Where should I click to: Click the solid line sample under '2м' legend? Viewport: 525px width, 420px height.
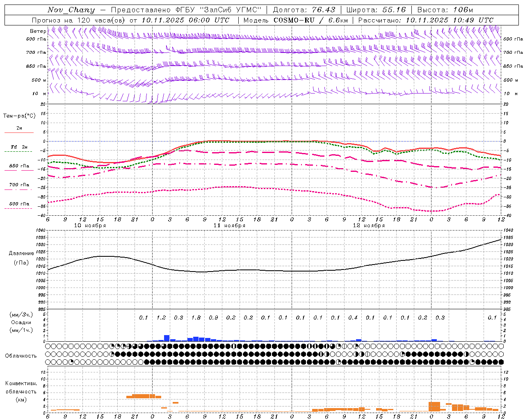[19, 133]
